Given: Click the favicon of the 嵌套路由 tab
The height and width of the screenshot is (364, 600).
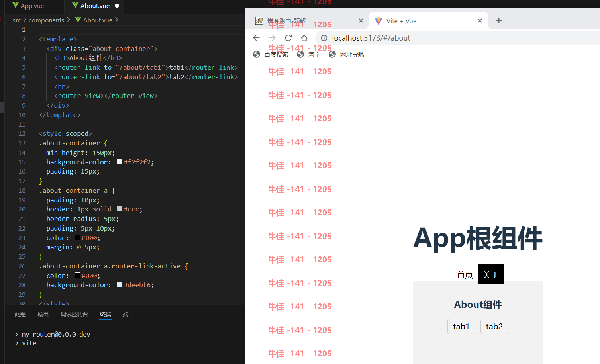Looking at the screenshot, I should [259, 21].
